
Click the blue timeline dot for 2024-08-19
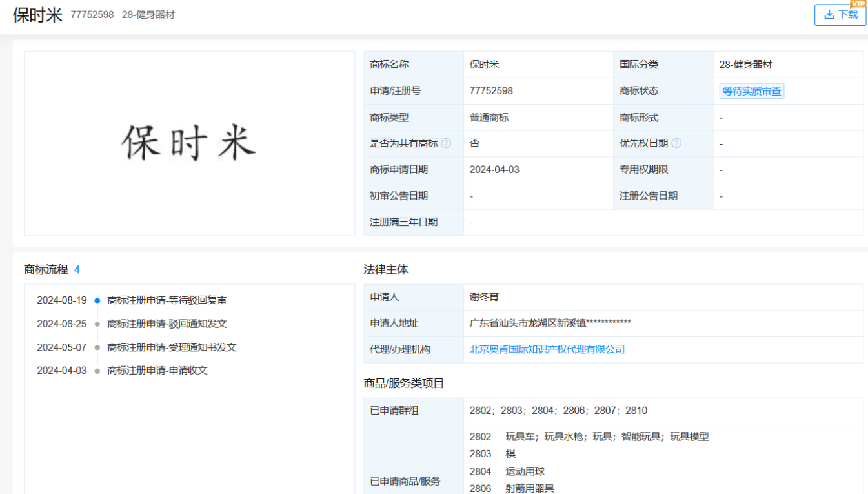tap(97, 300)
